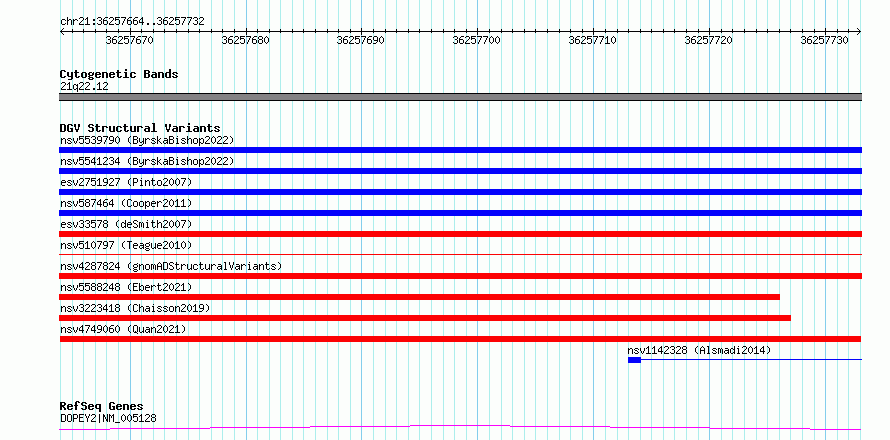890x440 pixels.
Task: Select the red bar under nsv4749060
Action: click(x=460, y=339)
